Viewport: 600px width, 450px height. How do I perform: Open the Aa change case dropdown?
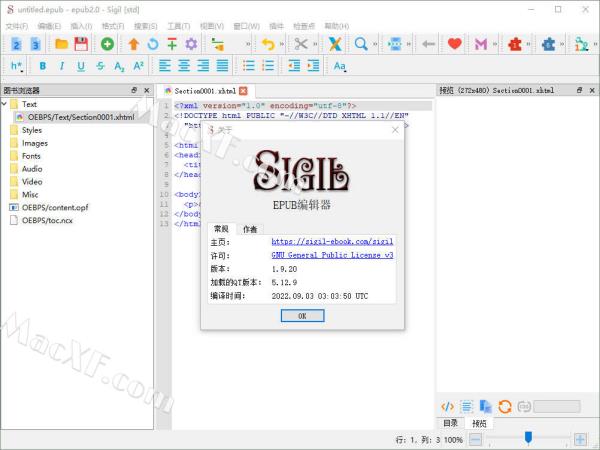click(x=340, y=66)
